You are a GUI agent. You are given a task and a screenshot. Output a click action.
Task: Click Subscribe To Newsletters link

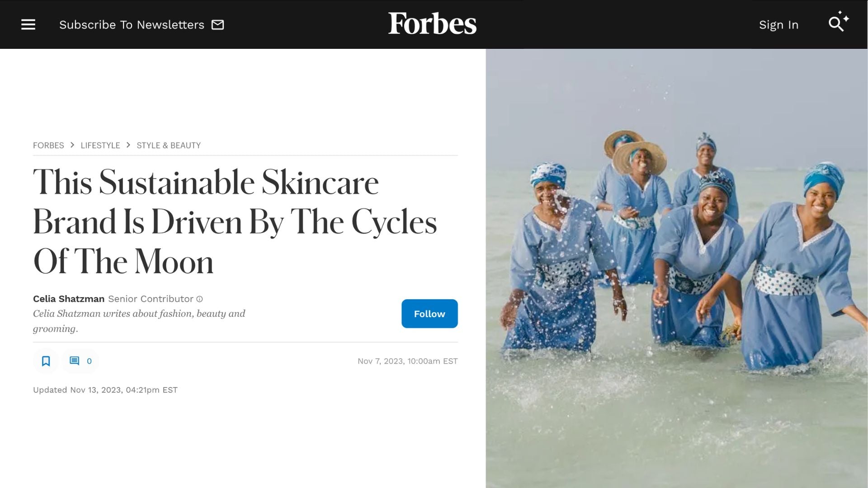132,25
